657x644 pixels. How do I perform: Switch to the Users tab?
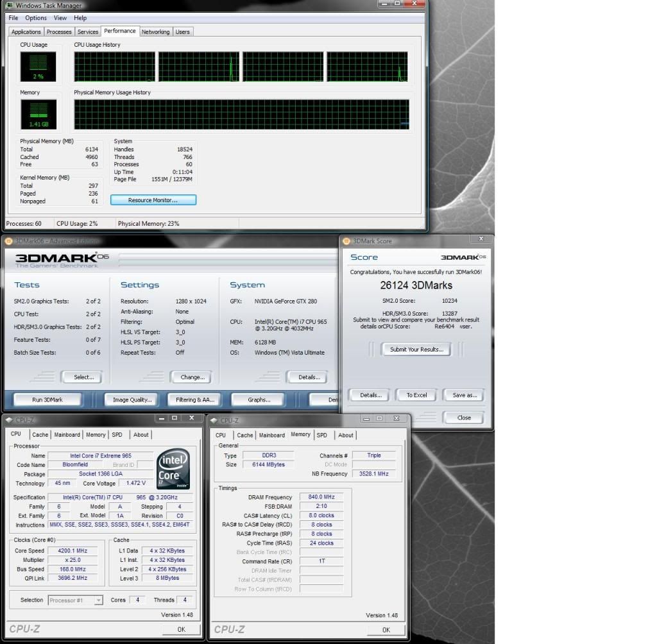click(x=183, y=32)
